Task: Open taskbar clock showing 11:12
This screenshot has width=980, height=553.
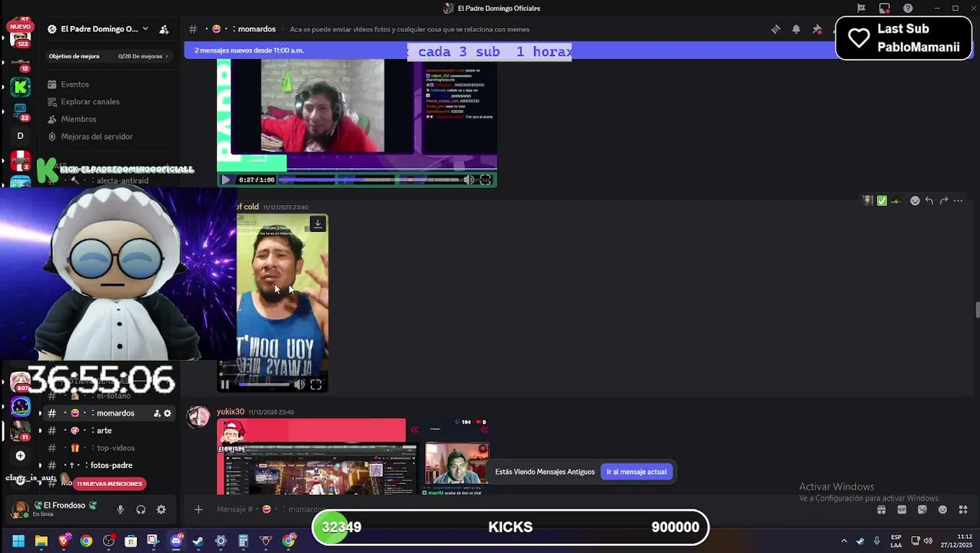Action: [956, 541]
